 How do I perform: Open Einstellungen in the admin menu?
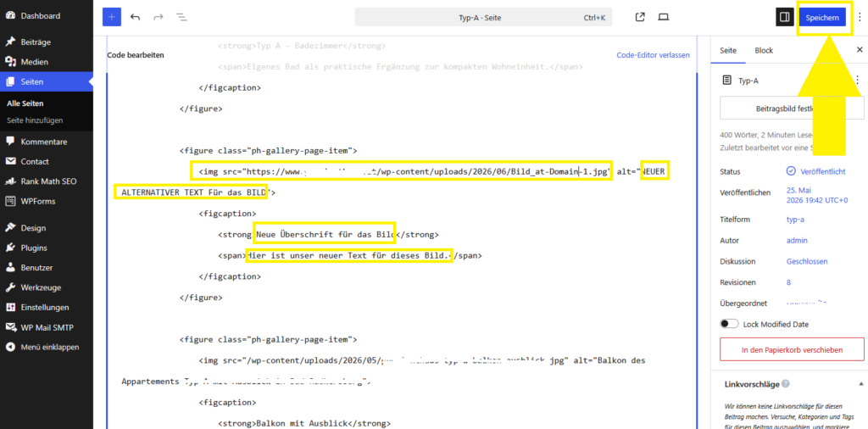[47, 307]
